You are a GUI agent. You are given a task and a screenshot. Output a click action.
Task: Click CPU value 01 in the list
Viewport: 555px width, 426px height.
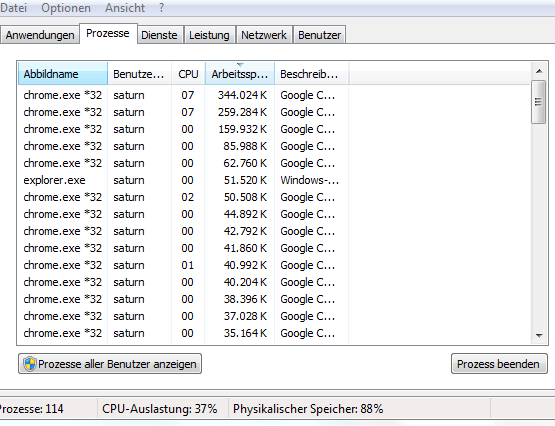pos(188,265)
